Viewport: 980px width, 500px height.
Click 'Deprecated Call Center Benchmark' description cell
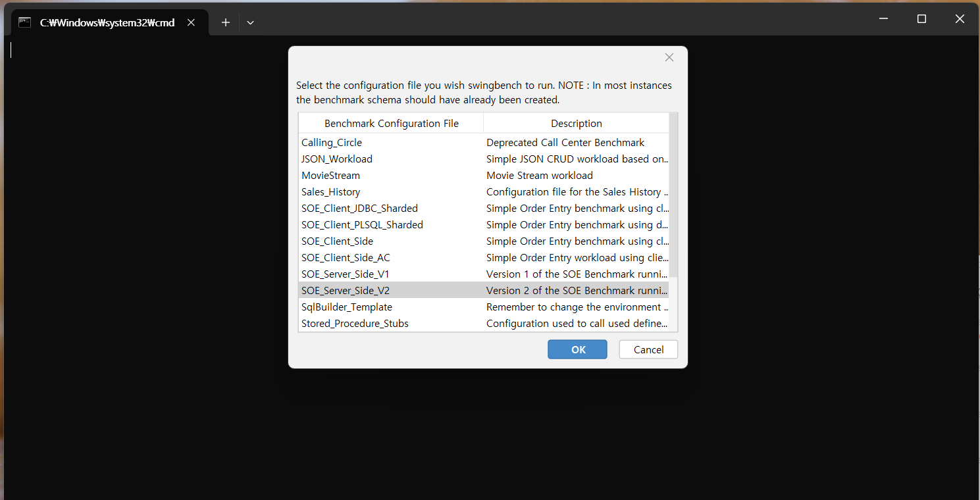[x=576, y=142]
